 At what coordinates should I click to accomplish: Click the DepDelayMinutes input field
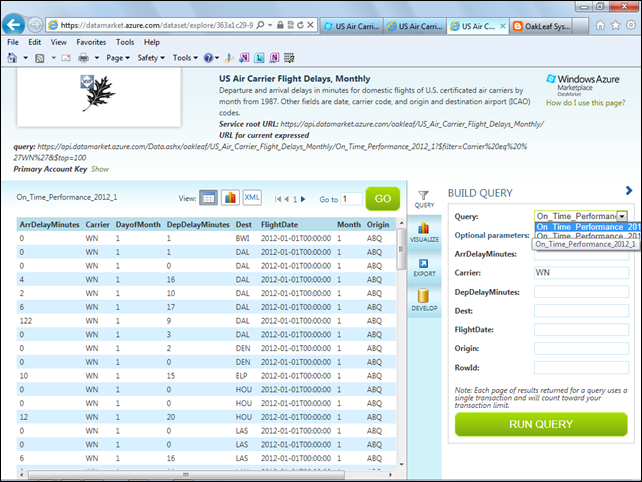(x=581, y=292)
